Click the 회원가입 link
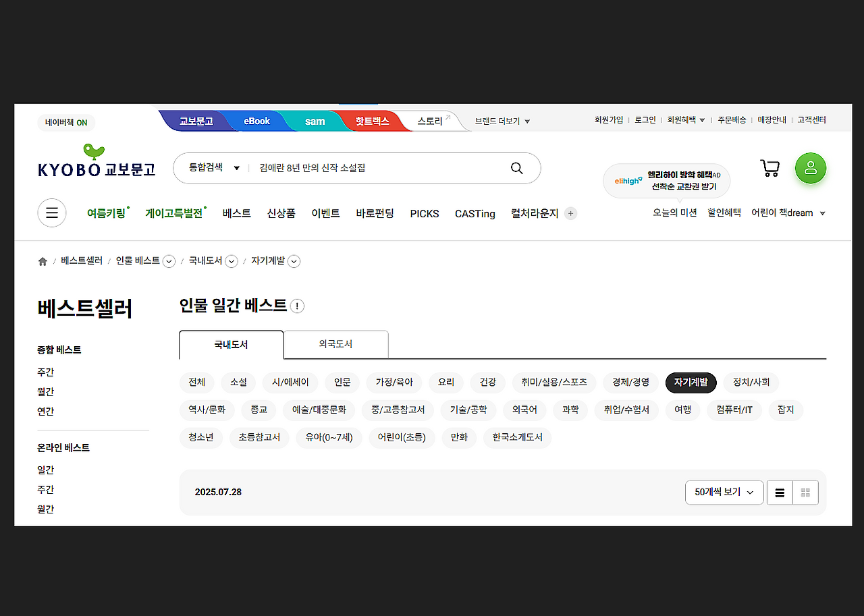The image size is (864, 616). [x=609, y=120]
